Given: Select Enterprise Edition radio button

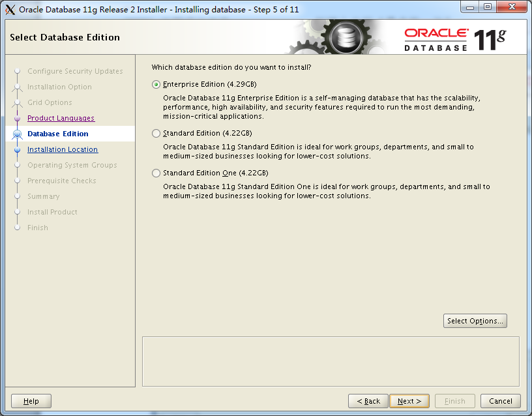Looking at the screenshot, I should click(x=156, y=85).
